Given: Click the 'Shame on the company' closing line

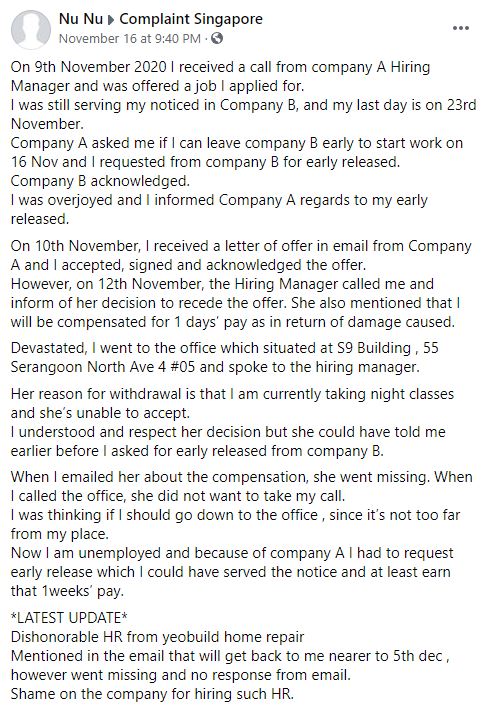Looking at the screenshot, I should 152,694.
